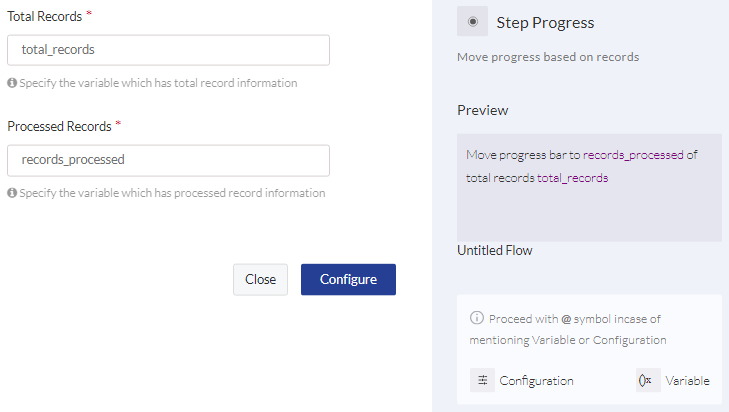
Task: Click the Processed Records label
Action: 60,126
